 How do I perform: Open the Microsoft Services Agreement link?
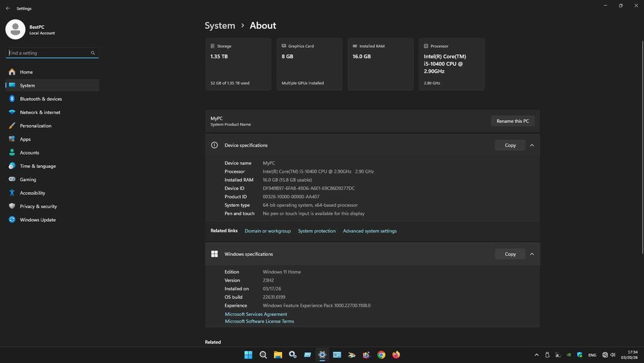(x=256, y=314)
